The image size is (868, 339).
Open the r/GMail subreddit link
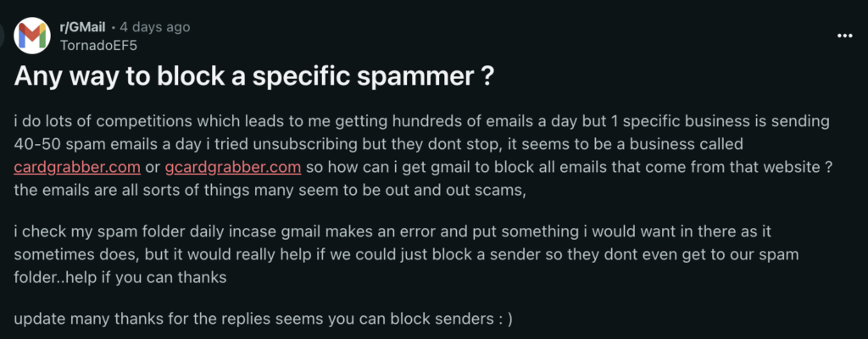point(82,27)
